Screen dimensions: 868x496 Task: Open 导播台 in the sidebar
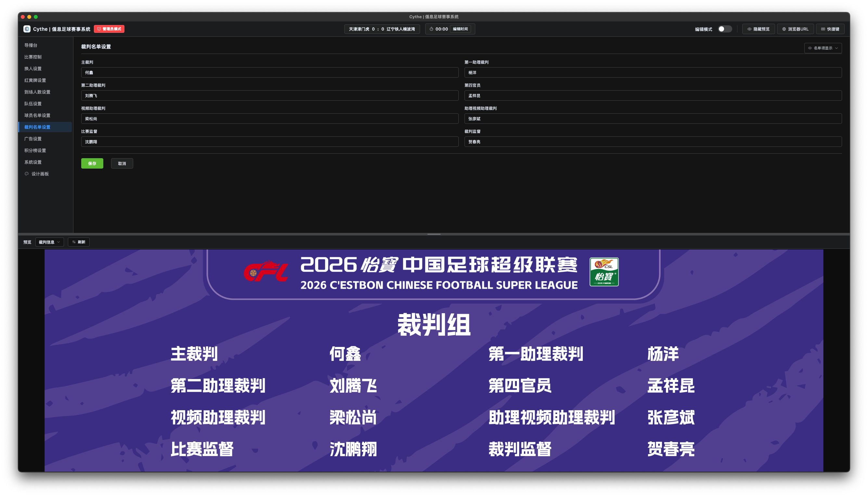45,45
